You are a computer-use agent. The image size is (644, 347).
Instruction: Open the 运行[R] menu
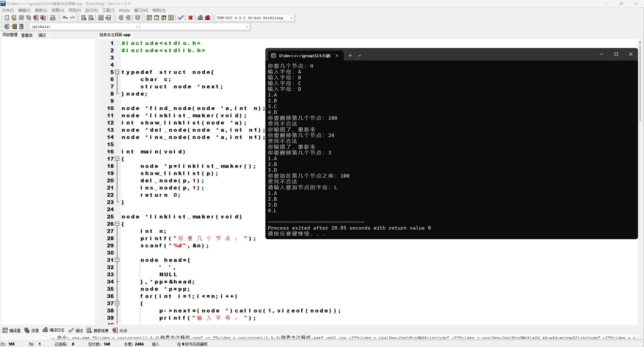[x=91, y=10]
